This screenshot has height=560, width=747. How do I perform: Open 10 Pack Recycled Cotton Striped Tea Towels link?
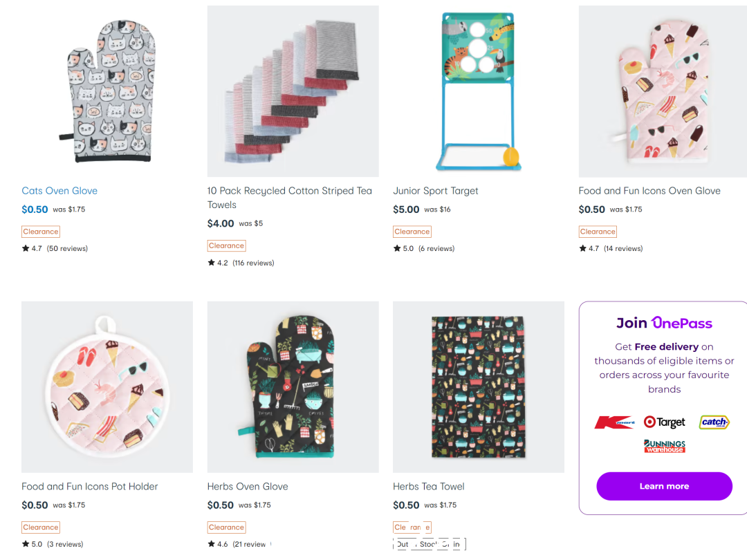(x=290, y=198)
